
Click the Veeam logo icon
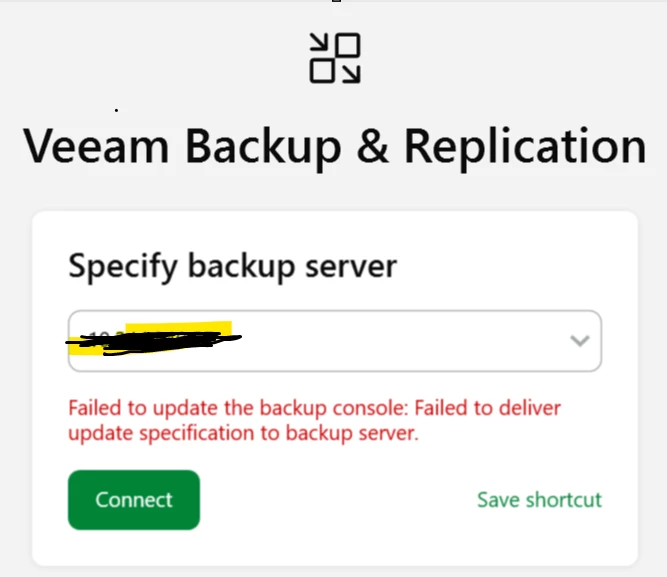tap(335, 58)
